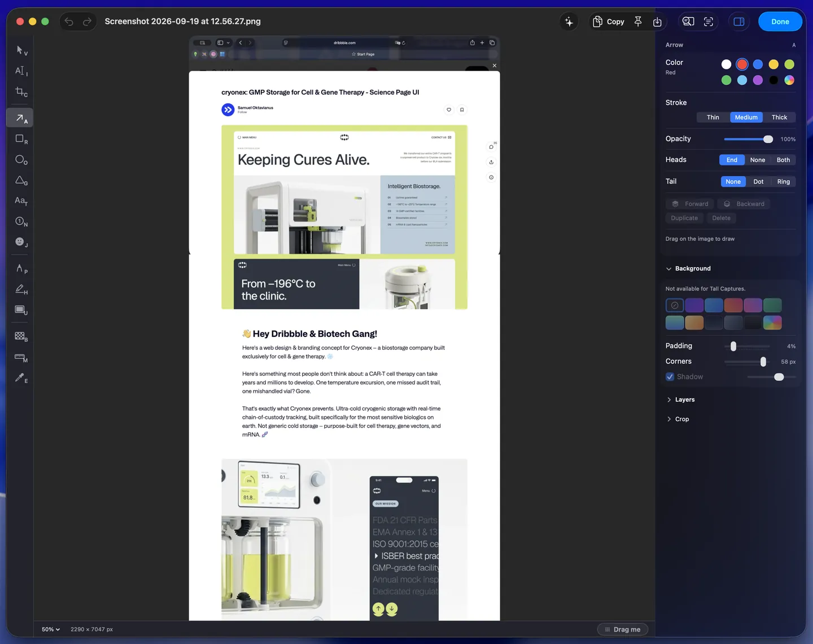Undo the last edit
Image resolution: width=813 pixels, height=644 pixels.
pyautogui.click(x=69, y=21)
